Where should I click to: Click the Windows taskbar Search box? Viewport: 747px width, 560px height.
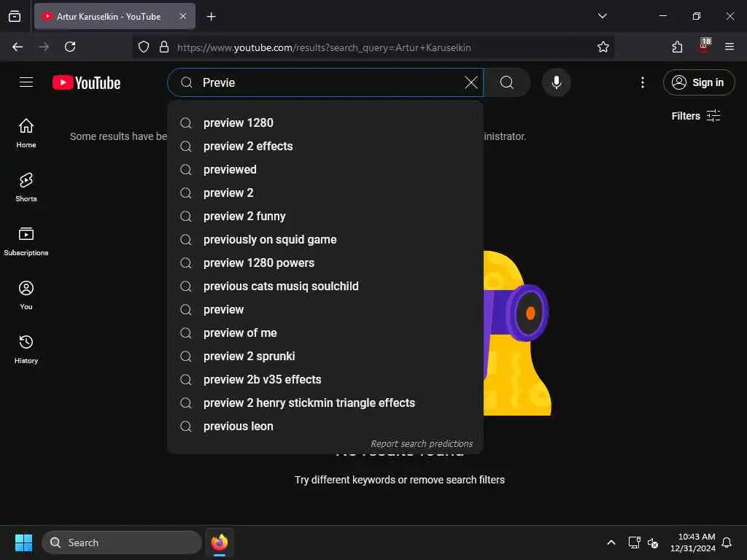pyautogui.click(x=122, y=542)
